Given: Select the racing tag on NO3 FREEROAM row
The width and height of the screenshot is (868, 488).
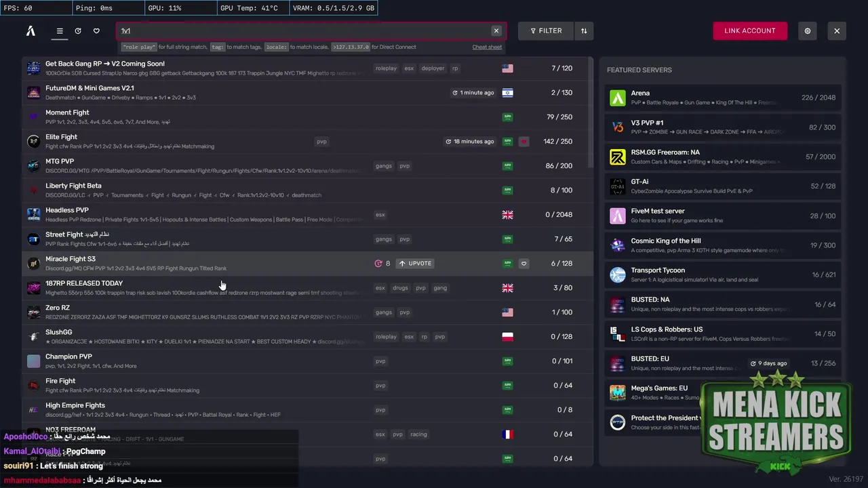Looking at the screenshot, I should [x=418, y=434].
